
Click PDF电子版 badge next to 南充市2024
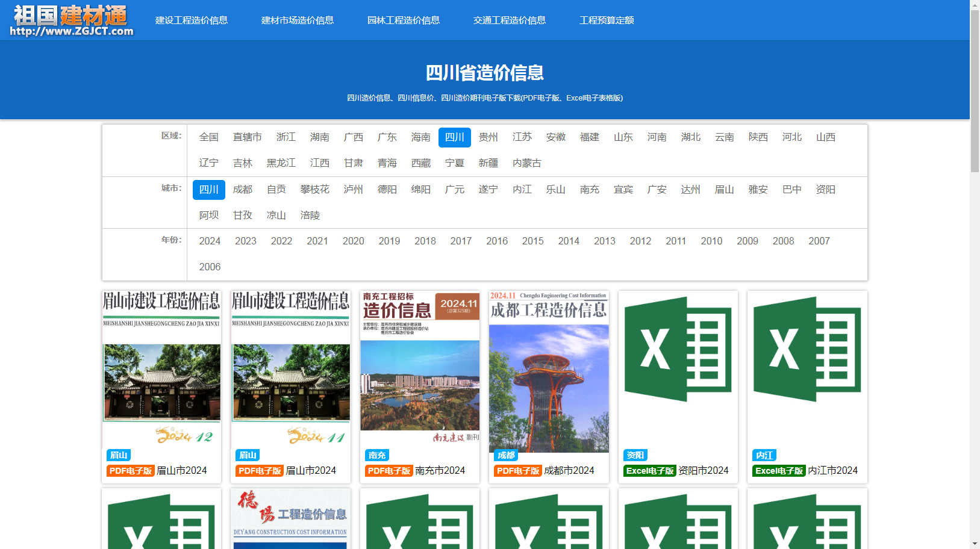coord(389,471)
